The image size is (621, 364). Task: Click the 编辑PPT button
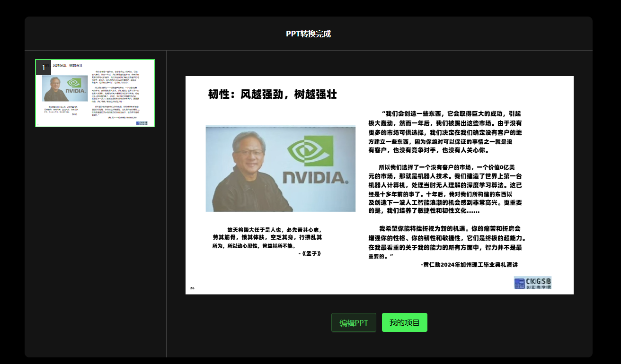(x=354, y=323)
